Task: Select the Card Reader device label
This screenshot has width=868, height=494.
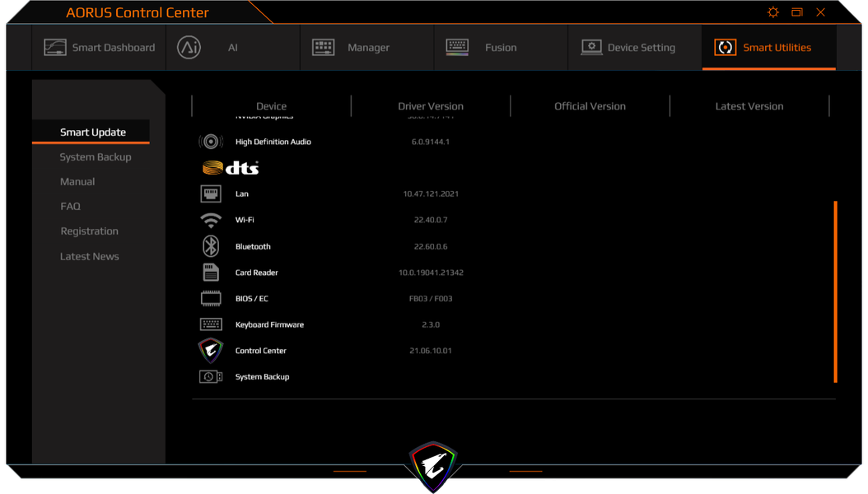Action: [256, 273]
